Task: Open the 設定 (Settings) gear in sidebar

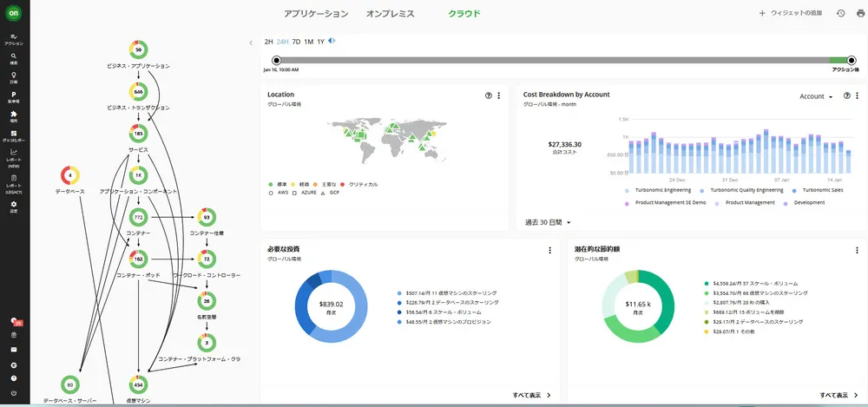Action: (x=15, y=206)
